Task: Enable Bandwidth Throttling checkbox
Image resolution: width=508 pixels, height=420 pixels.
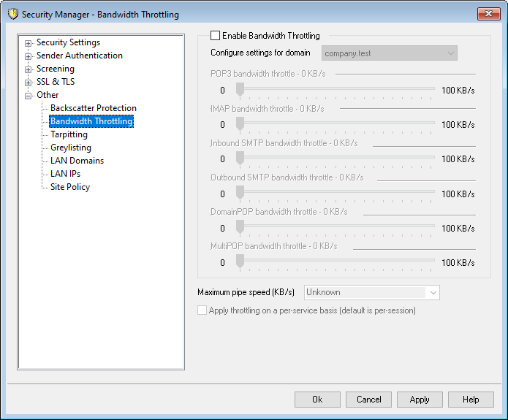Action: pos(215,35)
